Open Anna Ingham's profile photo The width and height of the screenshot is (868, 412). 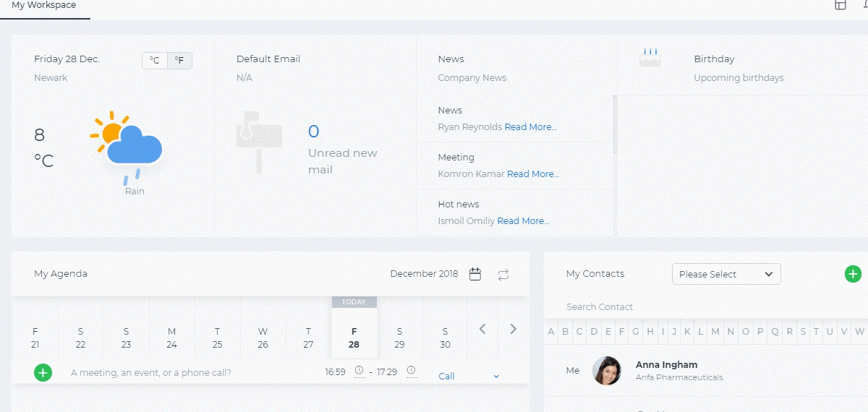[x=607, y=371]
